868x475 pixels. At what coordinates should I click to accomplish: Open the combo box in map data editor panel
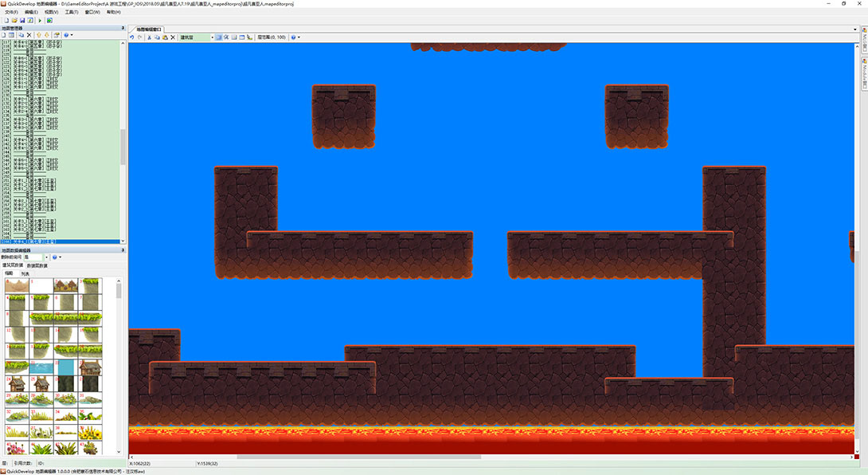[x=37, y=257]
